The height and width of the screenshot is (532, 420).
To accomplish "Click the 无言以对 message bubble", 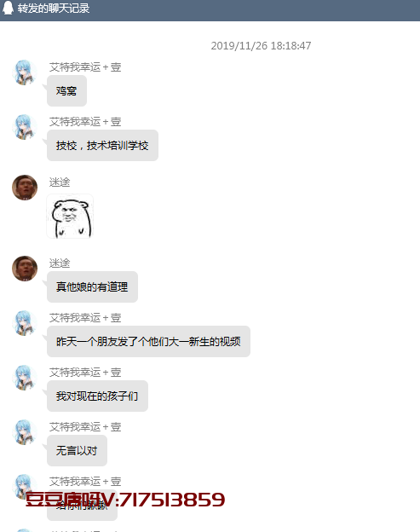I will pyautogui.click(x=77, y=450).
